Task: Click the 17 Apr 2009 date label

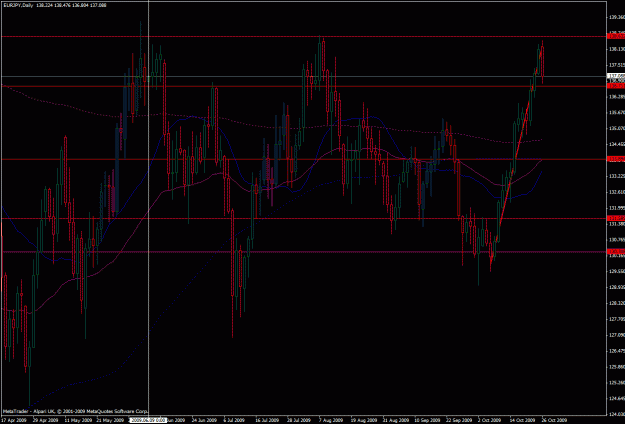Action: click(x=13, y=420)
